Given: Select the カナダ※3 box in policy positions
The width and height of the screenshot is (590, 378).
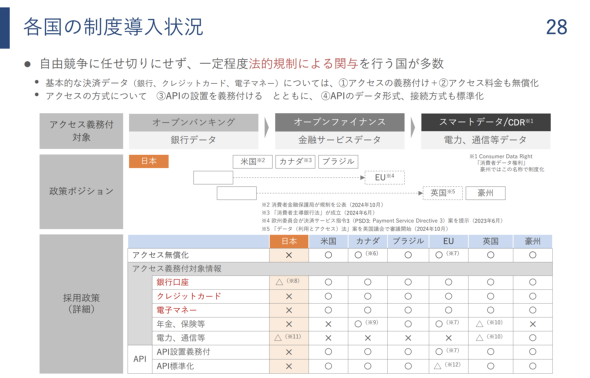Looking at the screenshot, I should tap(295, 162).
